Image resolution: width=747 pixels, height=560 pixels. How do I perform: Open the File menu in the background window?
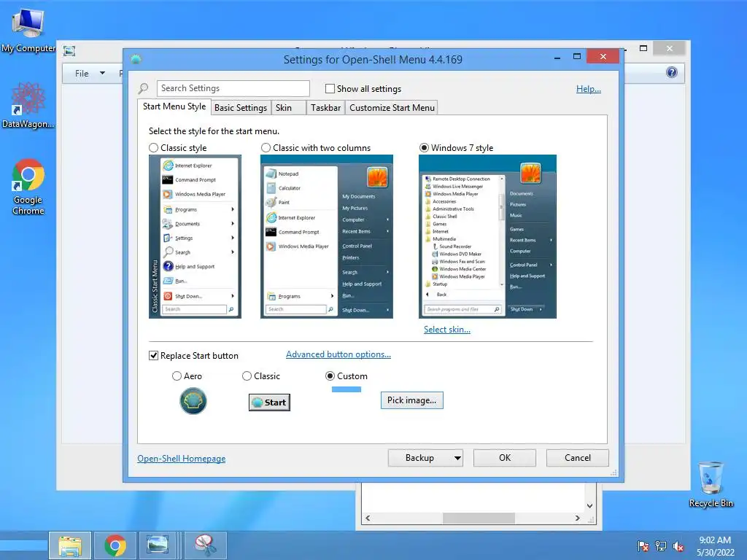[x=82, y=74]
